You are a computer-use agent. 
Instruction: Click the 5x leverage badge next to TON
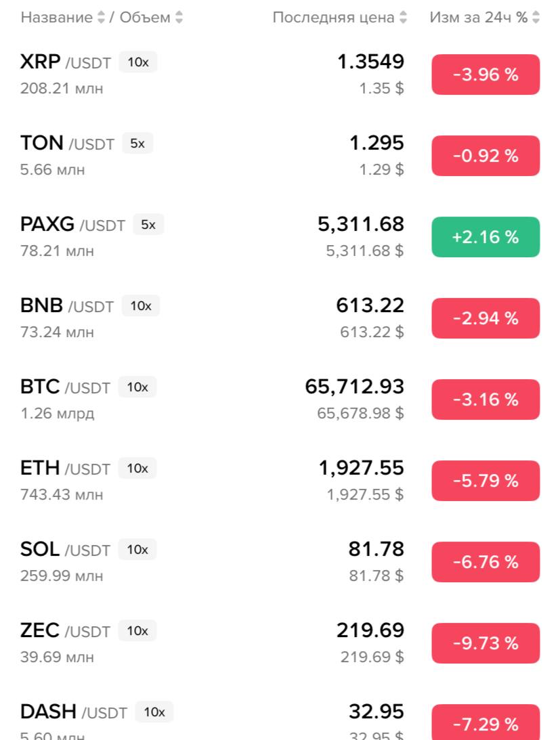click(137, 144)
